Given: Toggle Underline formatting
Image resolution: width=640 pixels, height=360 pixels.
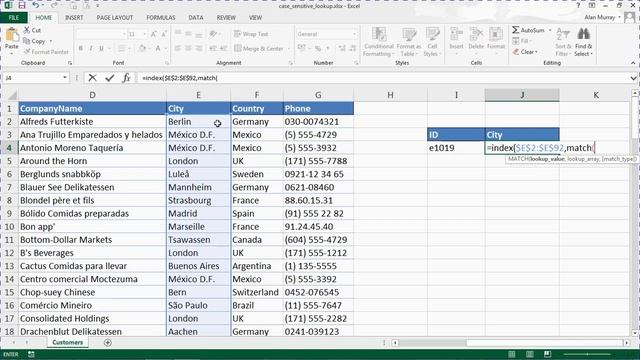Looking at the screenshot, I should (x=101, y=48).
